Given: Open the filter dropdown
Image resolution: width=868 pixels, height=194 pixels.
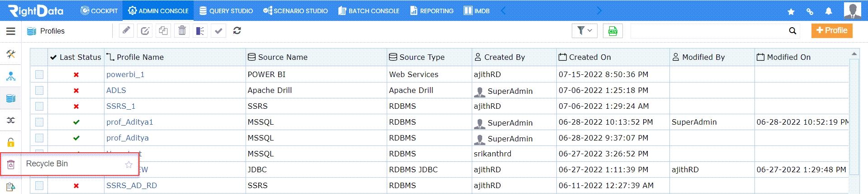Looking at the screenshot, I should coord(584,31).
